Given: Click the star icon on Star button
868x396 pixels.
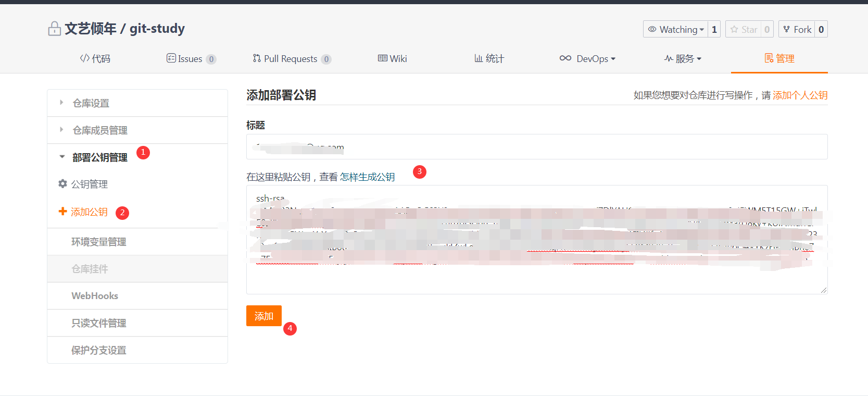Looking at the screenshot, I should [734, 29].
